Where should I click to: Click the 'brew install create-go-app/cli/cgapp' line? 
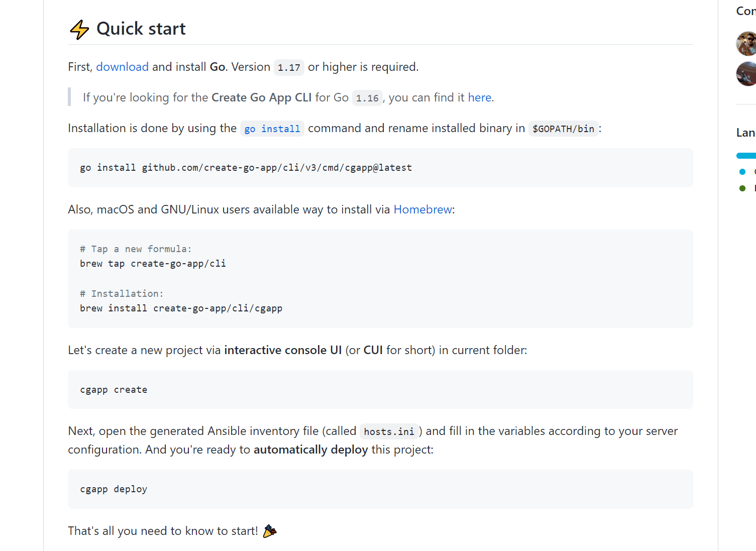click(x=181, y=308)
